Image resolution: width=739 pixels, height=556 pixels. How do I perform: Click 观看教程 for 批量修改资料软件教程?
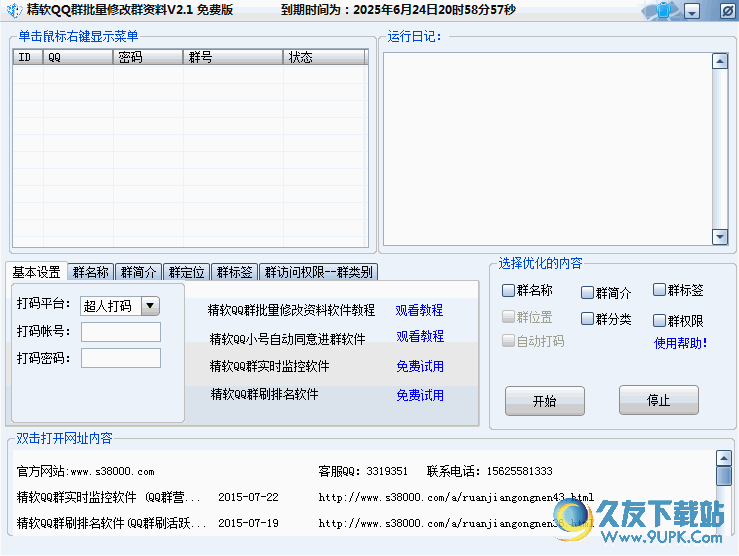[419, 310]
